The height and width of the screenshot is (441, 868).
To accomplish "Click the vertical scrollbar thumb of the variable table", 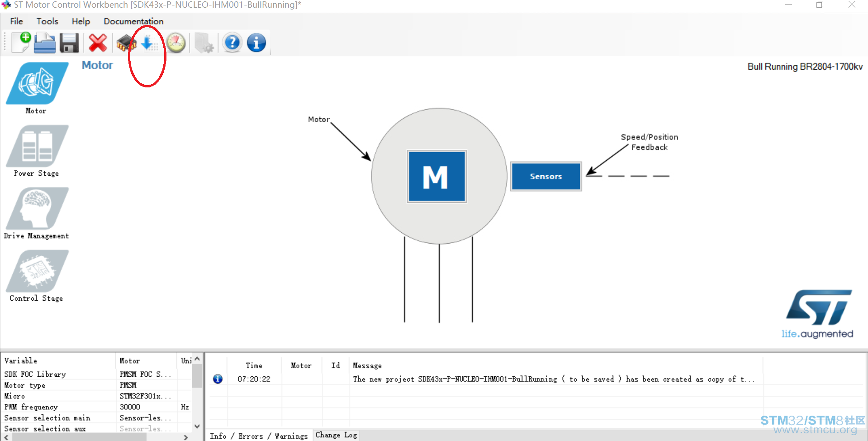I will tap(197, 376).
